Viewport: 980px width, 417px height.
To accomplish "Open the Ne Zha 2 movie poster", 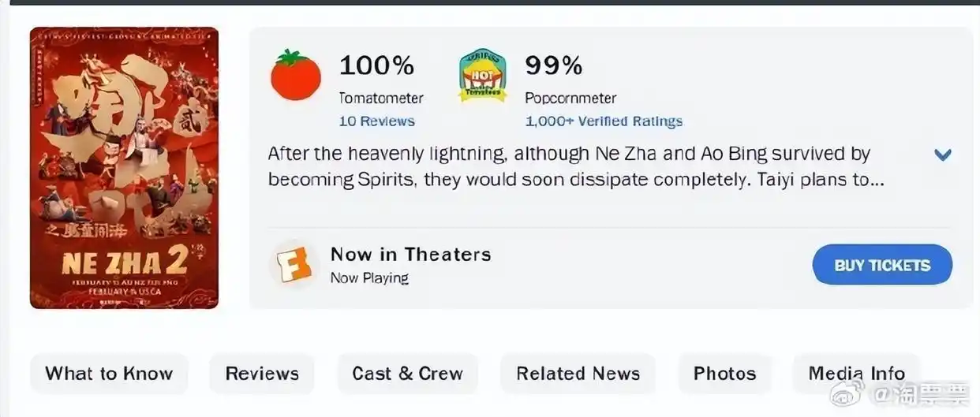I will pyautogui.click(x=124, y=168).
